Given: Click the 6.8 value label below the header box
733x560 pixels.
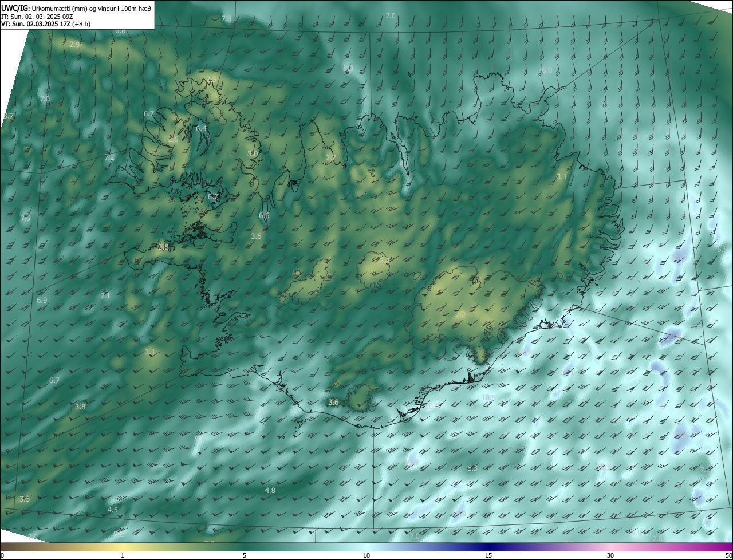Looking at the screenshot, I should [x=120, y=31].
